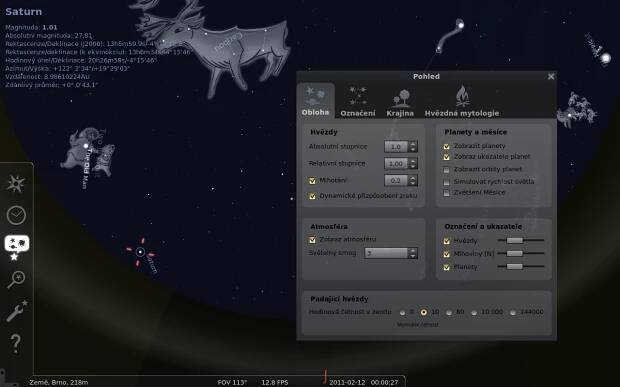Open the help question mark icon
The image size is (620, 387).
pos(15,343)
